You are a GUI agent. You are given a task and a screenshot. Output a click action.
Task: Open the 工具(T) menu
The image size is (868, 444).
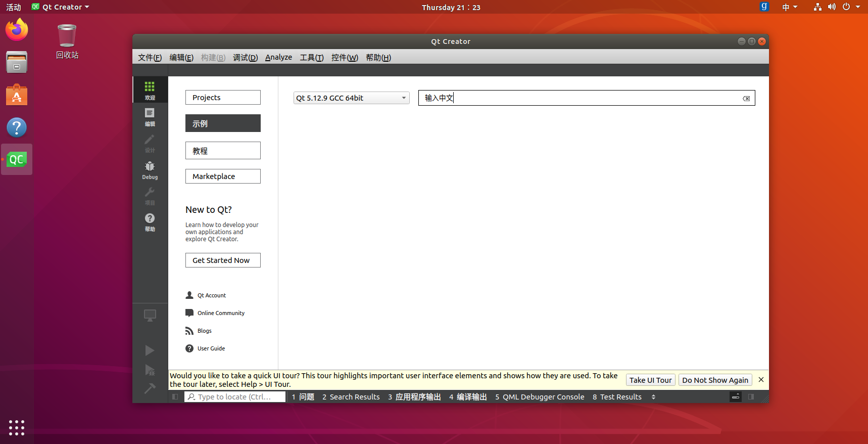click(x=311, y=58)
